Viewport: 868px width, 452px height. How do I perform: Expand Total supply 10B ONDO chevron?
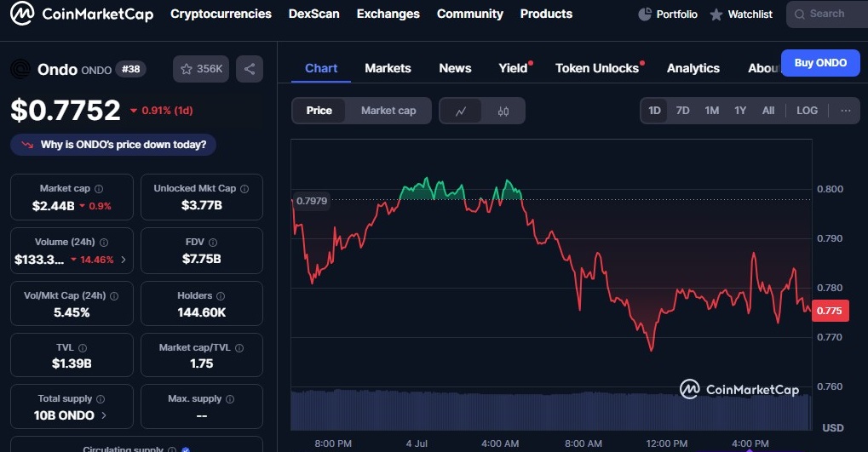(104, 415)
